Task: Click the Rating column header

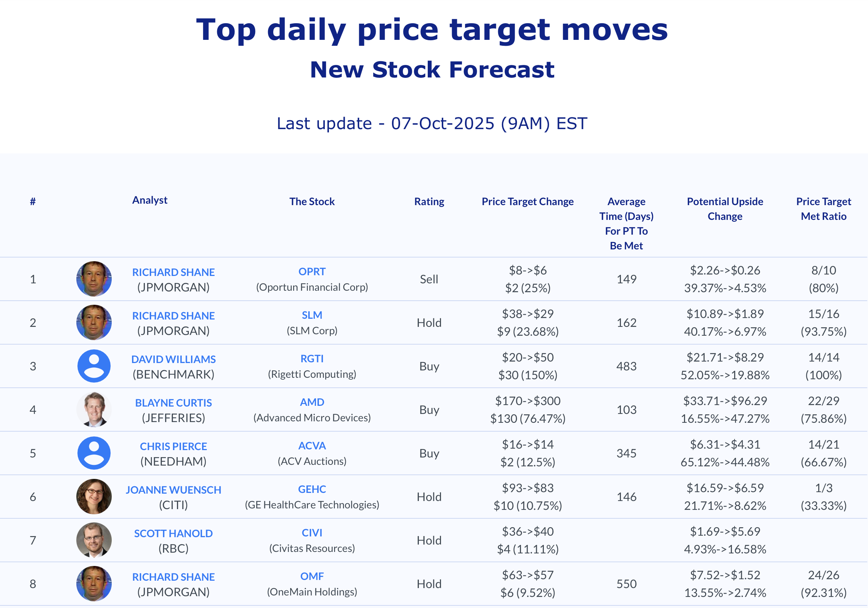Action: click(429, 201)
